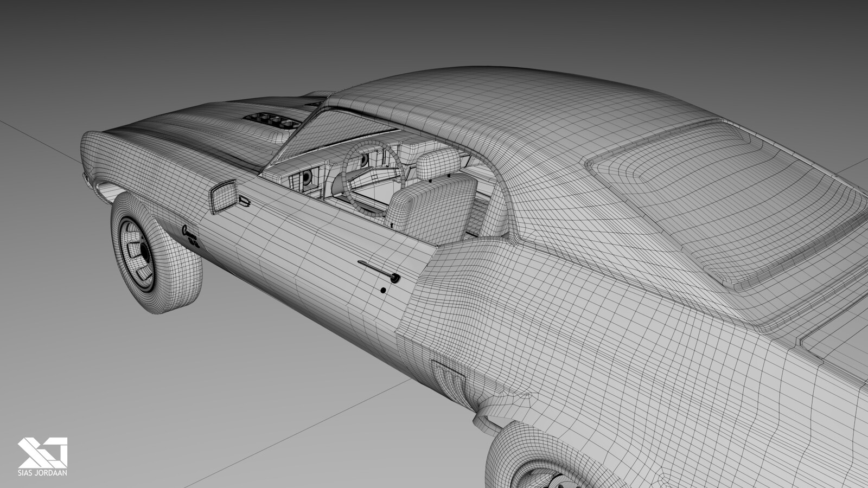This screenshot has height=488, width=868.
Task: Select the driver seat backrest in the interior
Action: pyautogui.click(x=432, y=210)
